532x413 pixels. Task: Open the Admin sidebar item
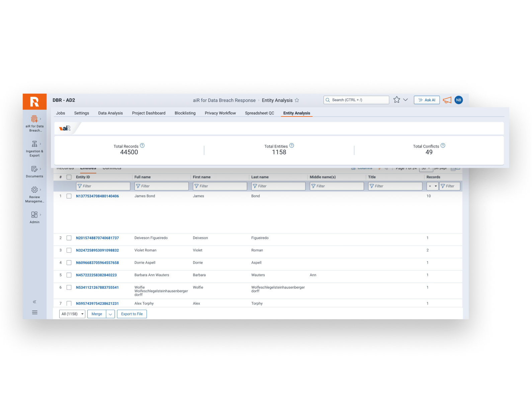click(34, 217)
